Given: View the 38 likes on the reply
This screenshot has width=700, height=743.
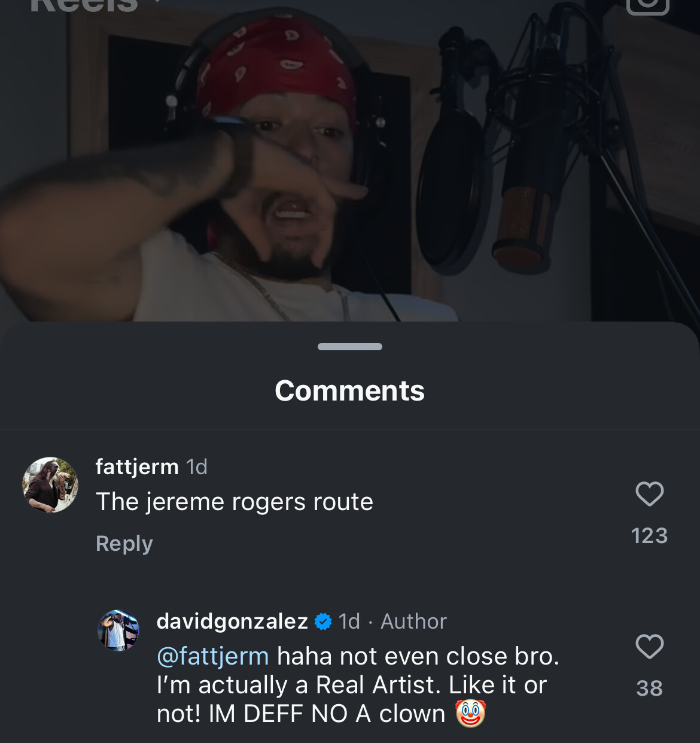Looking at the screenshot, I should click(x=649, y=688).
